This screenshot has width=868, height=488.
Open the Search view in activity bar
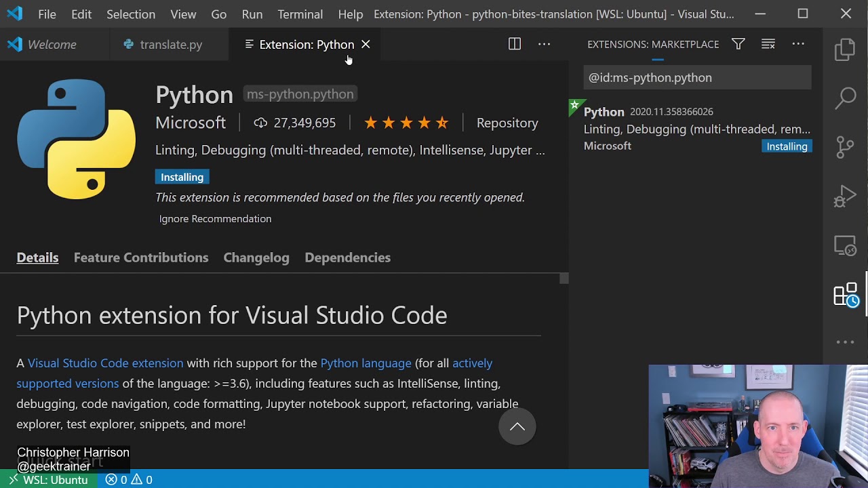[845, 98]
